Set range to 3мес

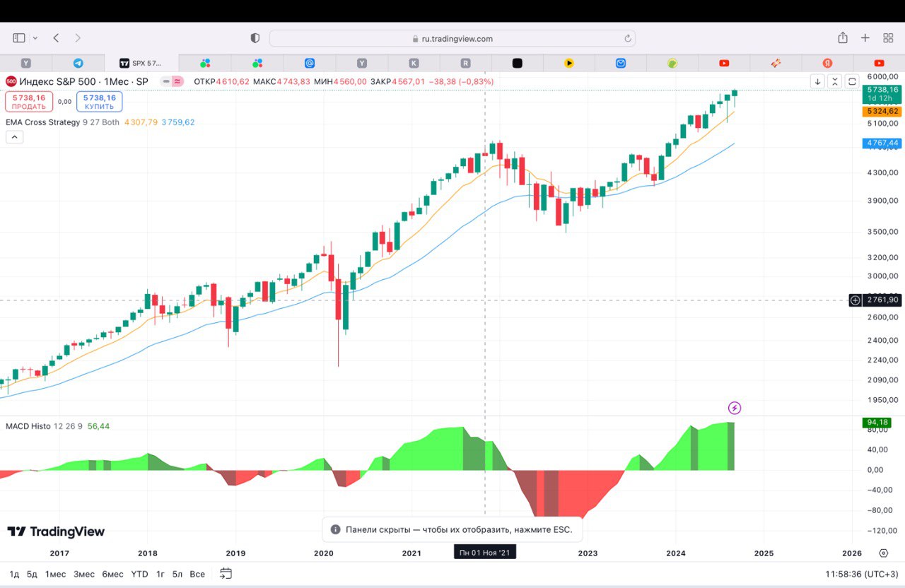tap(84, 574)
